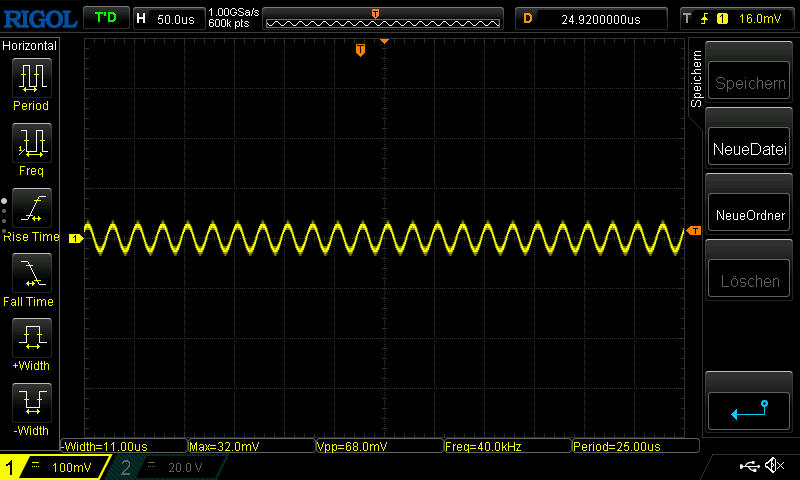Open the Horizontal measurement menu header
800x480 pixels.
[30, 46]
